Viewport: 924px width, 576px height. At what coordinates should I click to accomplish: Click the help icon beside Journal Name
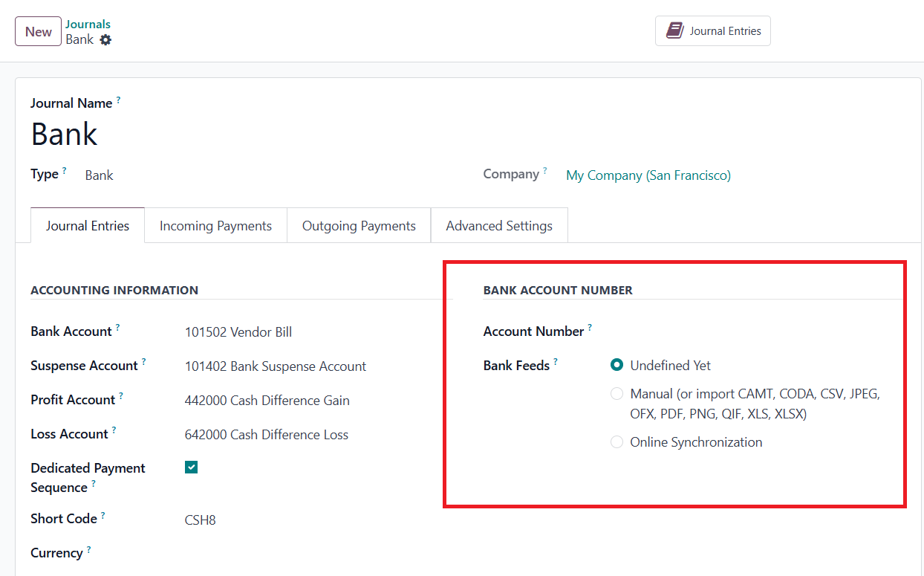pyautogui.click(x=118, y=100)
